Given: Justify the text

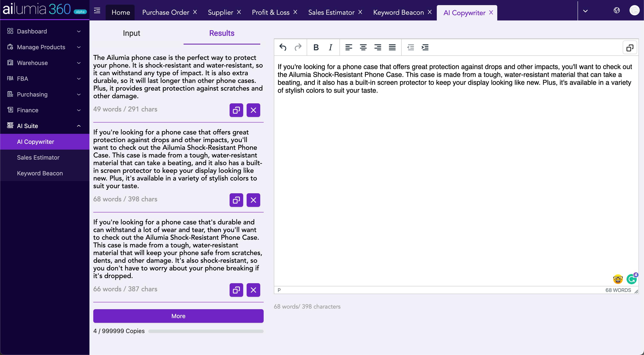Looking at the screenshot, I should point(392,47).
